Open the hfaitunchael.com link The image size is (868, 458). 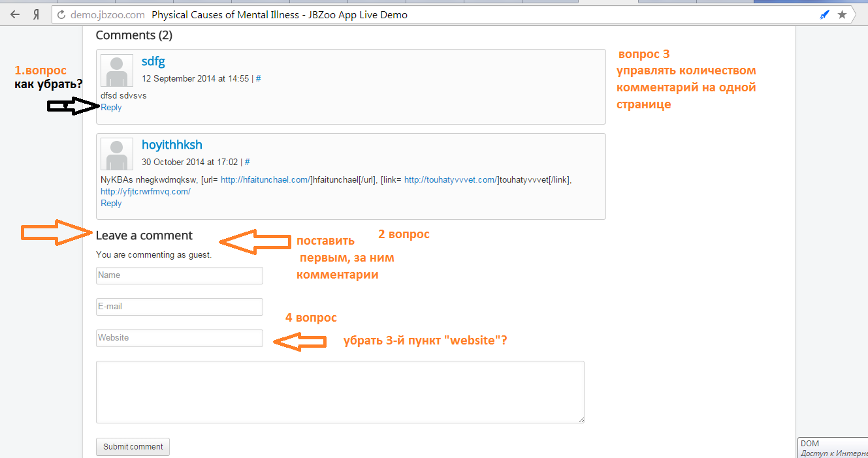(x=265, y=180)
